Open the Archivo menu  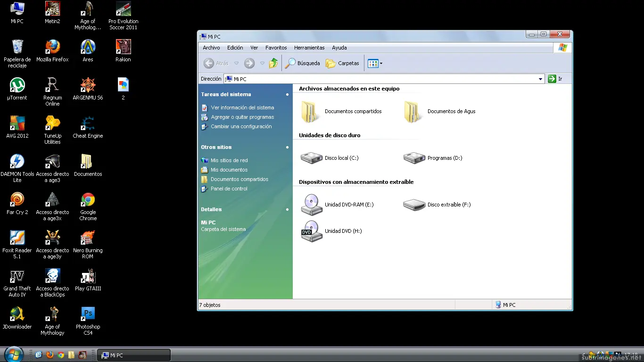[211, 48]
